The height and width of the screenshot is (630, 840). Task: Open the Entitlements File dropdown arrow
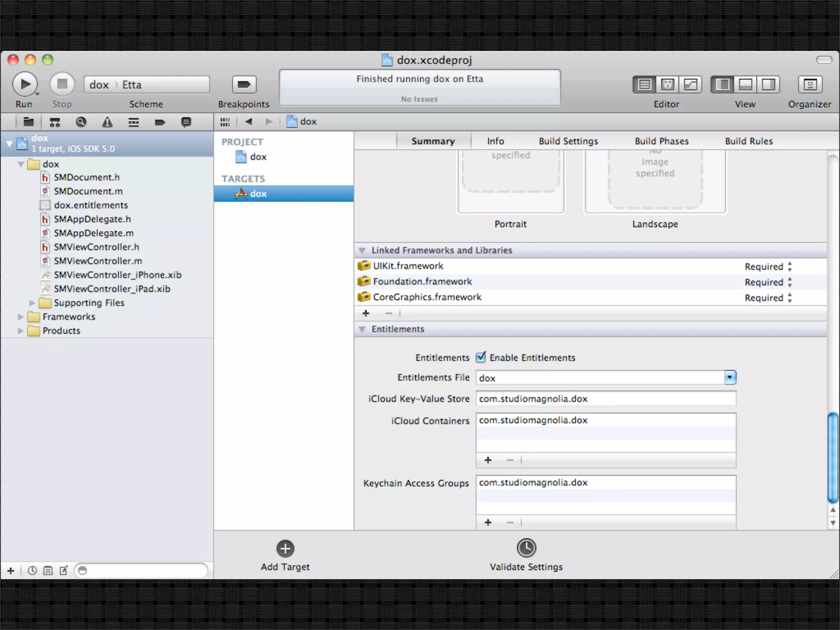(x=730, y=377)
